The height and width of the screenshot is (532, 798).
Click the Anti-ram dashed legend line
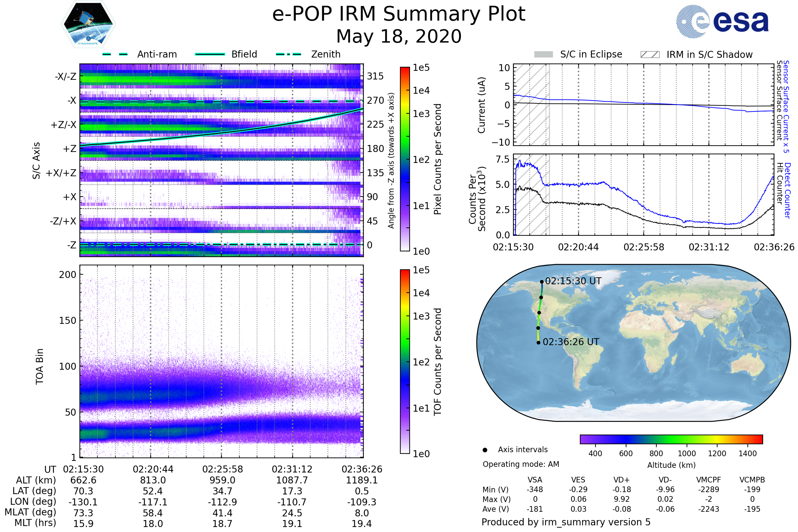tap(115, 54)
